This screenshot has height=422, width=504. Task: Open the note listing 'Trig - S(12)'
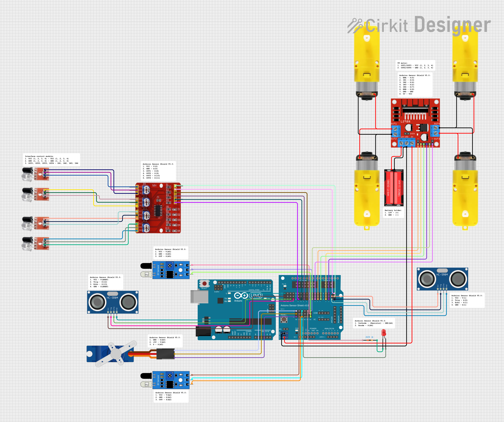coord(106,282)
